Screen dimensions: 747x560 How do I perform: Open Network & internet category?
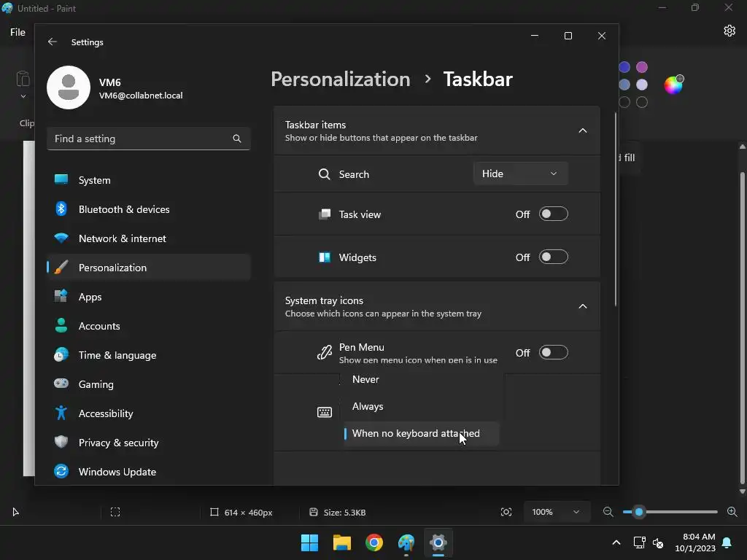click(149, 238)
